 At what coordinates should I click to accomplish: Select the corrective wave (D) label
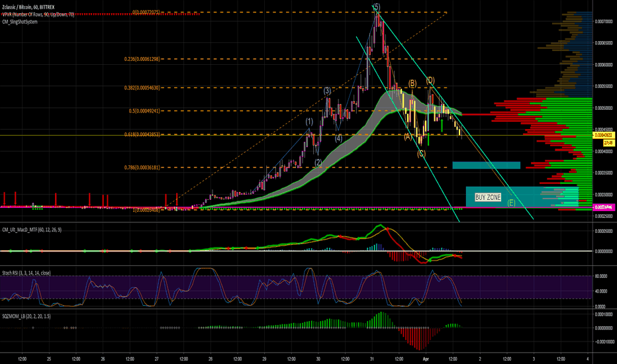(x=430, y=81)
